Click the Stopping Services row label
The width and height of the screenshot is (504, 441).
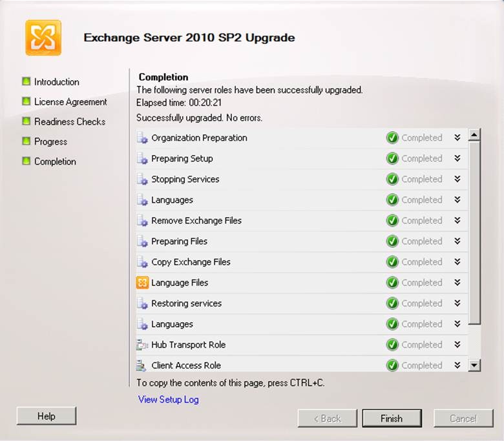click(x=185, y=179)
